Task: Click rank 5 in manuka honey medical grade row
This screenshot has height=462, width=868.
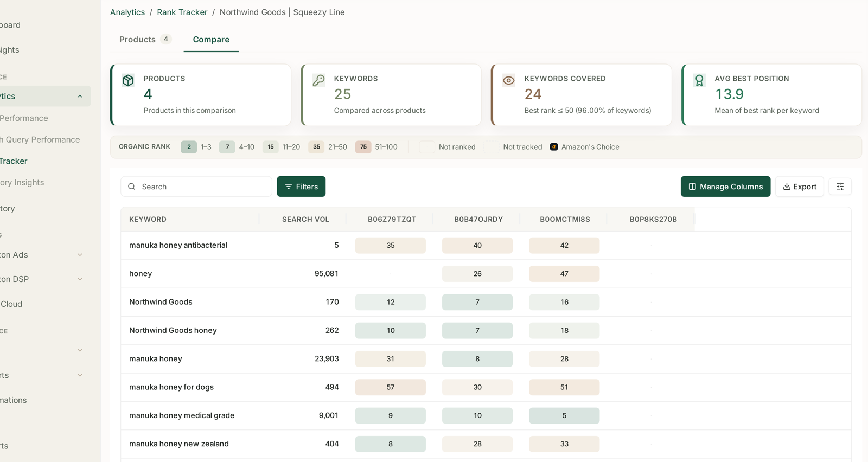Action: coord(564,415)
